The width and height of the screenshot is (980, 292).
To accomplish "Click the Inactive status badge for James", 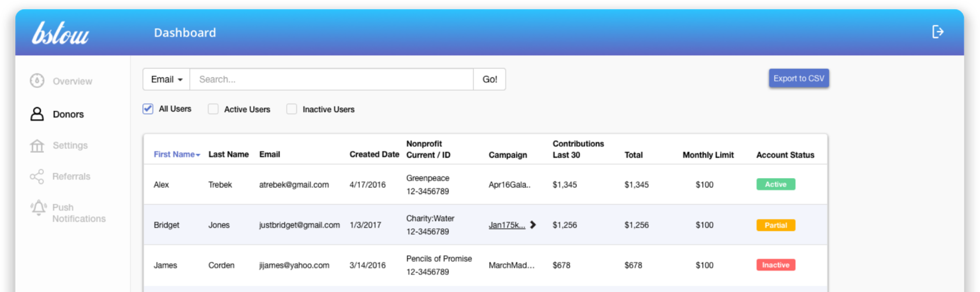I will pos(776,265).
